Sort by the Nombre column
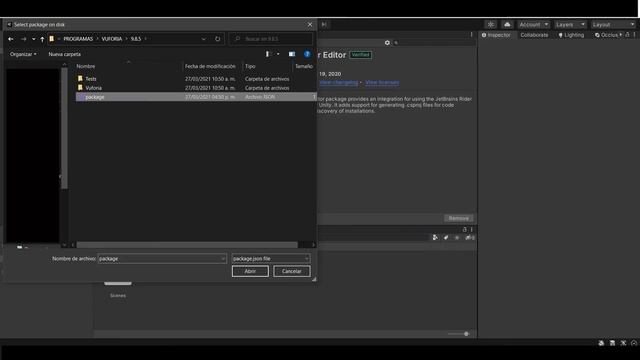The image size is (640, 360). click(86, 66)
